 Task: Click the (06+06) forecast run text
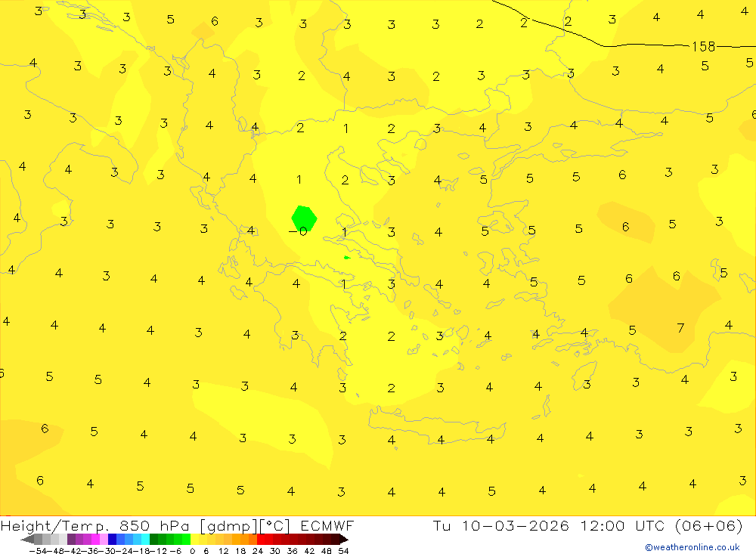click(709, 525)
